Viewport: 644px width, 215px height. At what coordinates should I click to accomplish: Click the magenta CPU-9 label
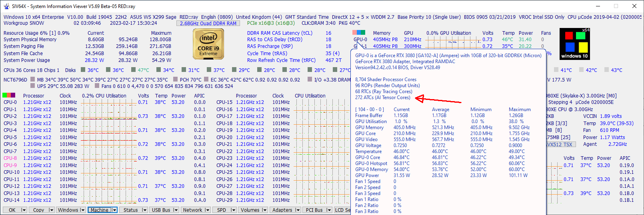(x=10, y=165)
